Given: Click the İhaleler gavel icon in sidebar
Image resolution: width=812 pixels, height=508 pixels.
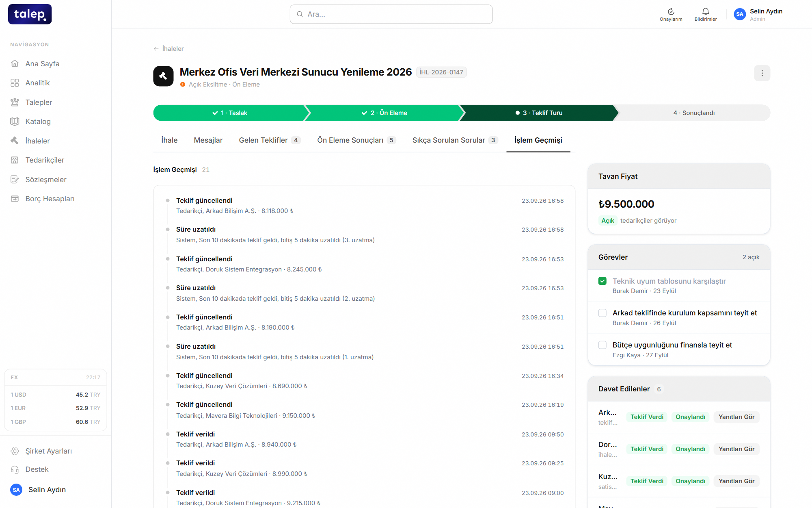Looking at the screenshot, I should (x=15, y=141).
